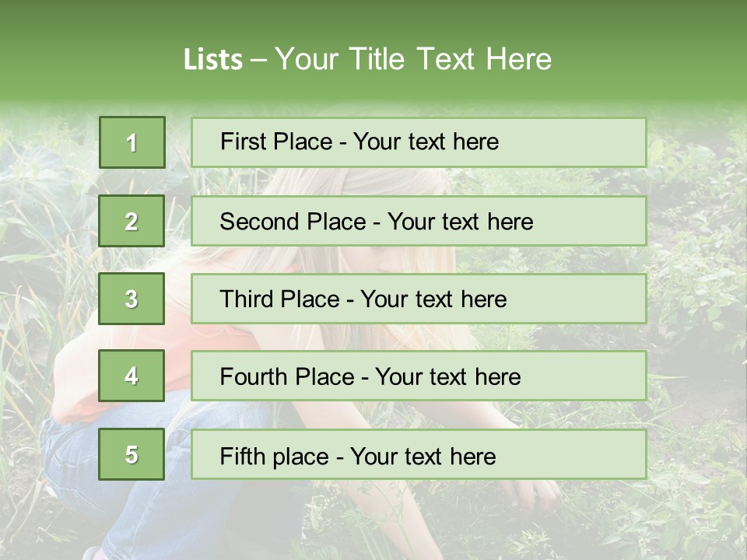The image size is (747, 560).
Task: Click 'Fourth Place' words in fourth bar
Action: coord(287,376)
